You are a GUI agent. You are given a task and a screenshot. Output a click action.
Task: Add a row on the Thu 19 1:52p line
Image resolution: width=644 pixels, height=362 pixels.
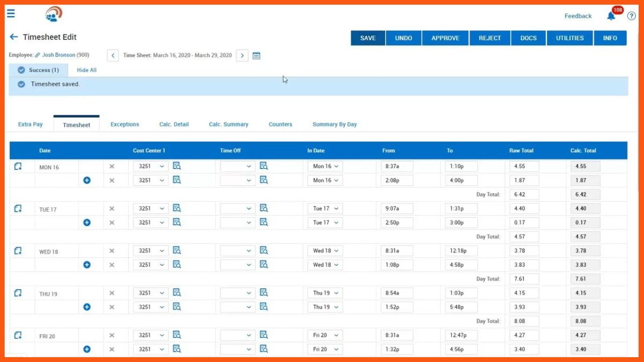(87, 307)
